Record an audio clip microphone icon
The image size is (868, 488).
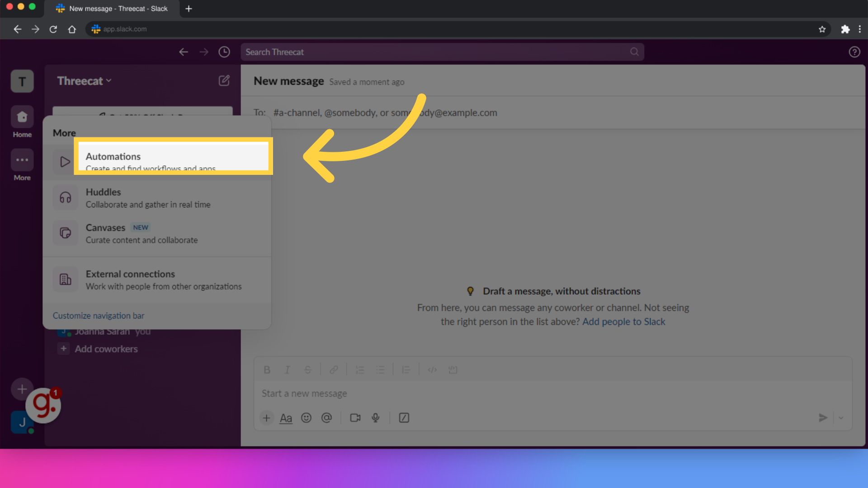pyautogui.click(x=376, y=418)
